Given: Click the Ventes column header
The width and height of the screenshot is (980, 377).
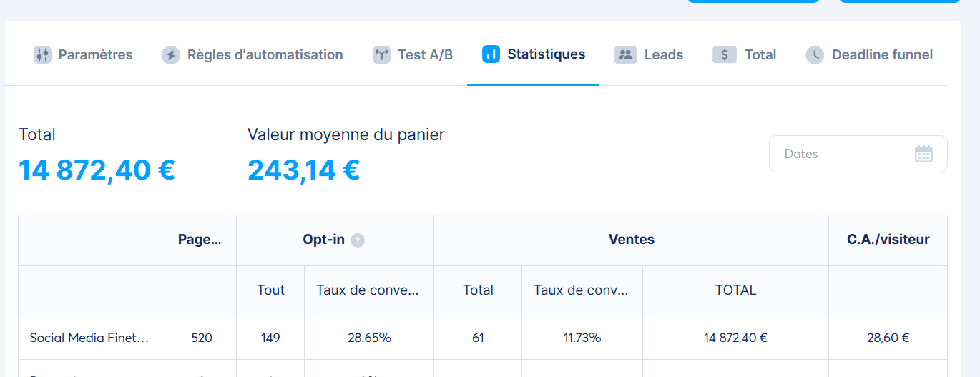Looking at the screenshot, I should point(631,240).
